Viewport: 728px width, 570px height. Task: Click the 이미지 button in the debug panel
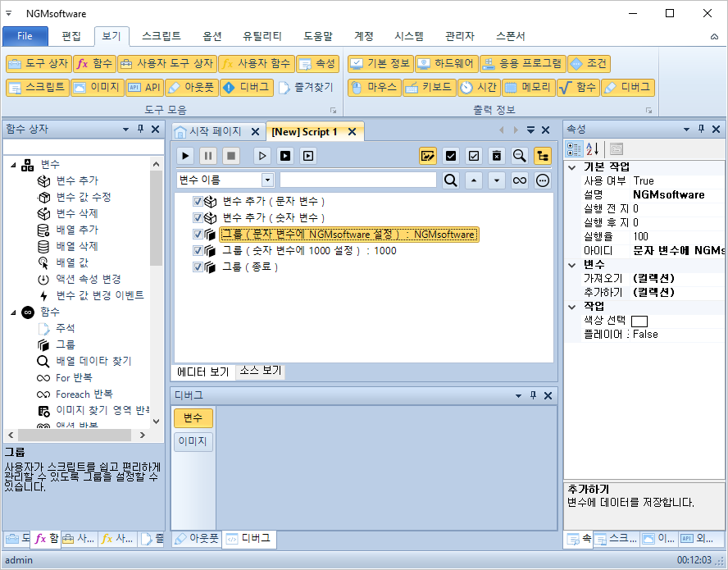point(193,441)
